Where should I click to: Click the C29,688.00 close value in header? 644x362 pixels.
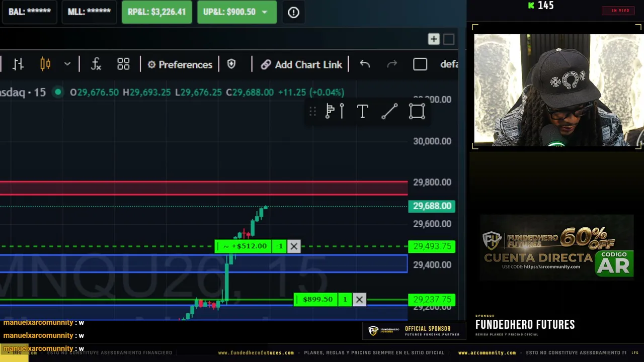[250, 93]
